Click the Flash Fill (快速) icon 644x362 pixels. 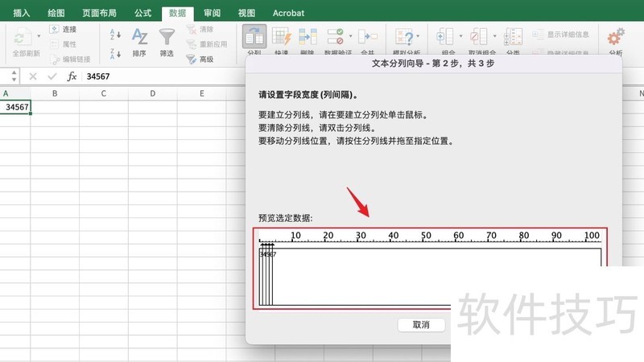[x=281, y=37]
